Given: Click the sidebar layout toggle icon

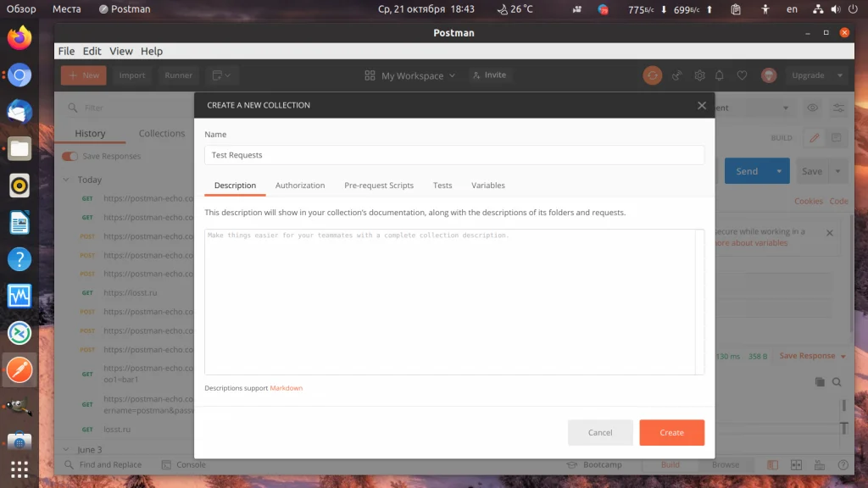Looking at the screenshot, I should (772, 465).
